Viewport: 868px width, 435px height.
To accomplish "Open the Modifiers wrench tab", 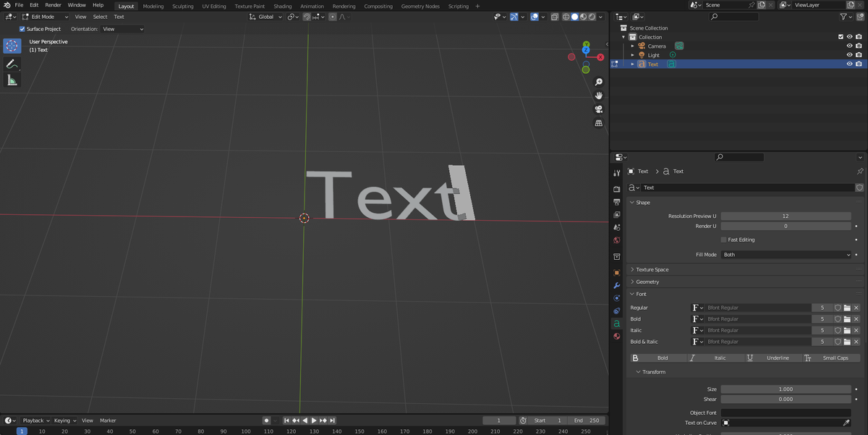I will pyautogui.click(x=617, y=286).
